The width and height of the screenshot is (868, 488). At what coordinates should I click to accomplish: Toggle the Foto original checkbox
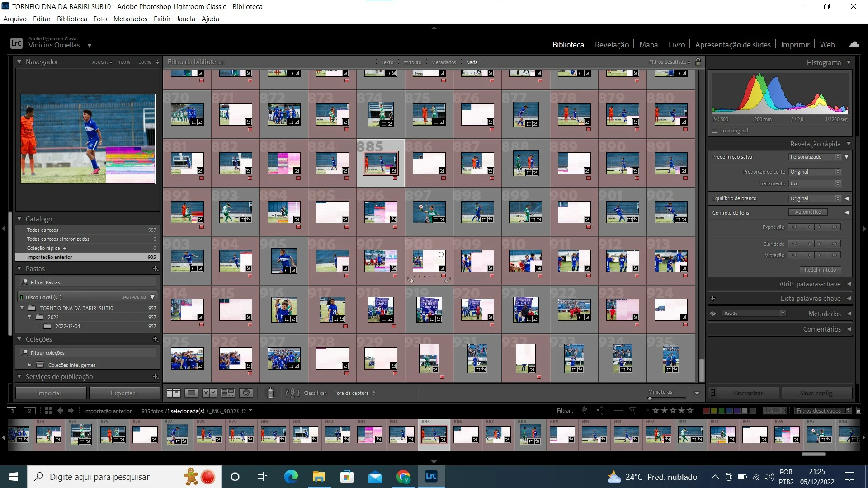click(715, 131)
